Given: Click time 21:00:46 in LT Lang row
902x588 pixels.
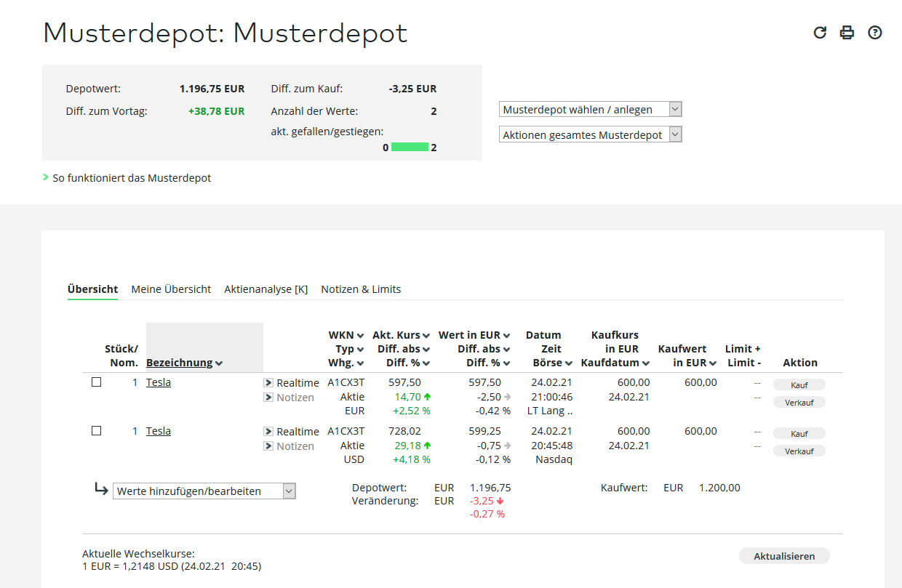Looking at the screenshot, I should pos(551,397).
